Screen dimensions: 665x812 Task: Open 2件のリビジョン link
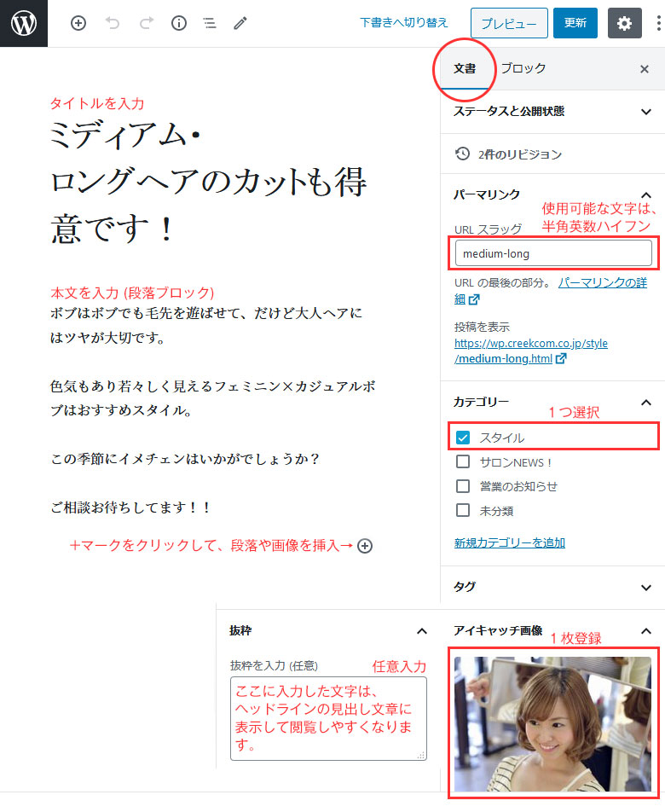tap(519, 154)
